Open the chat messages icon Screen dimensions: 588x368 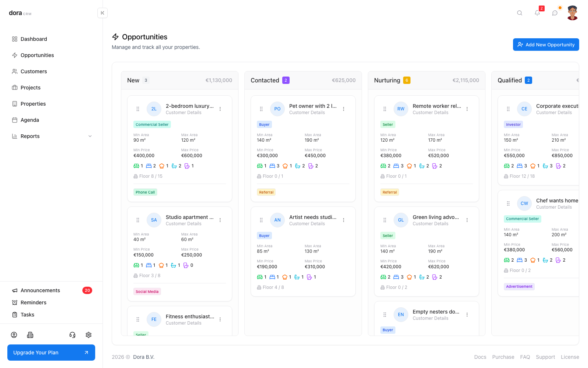[x=555, y=13]
